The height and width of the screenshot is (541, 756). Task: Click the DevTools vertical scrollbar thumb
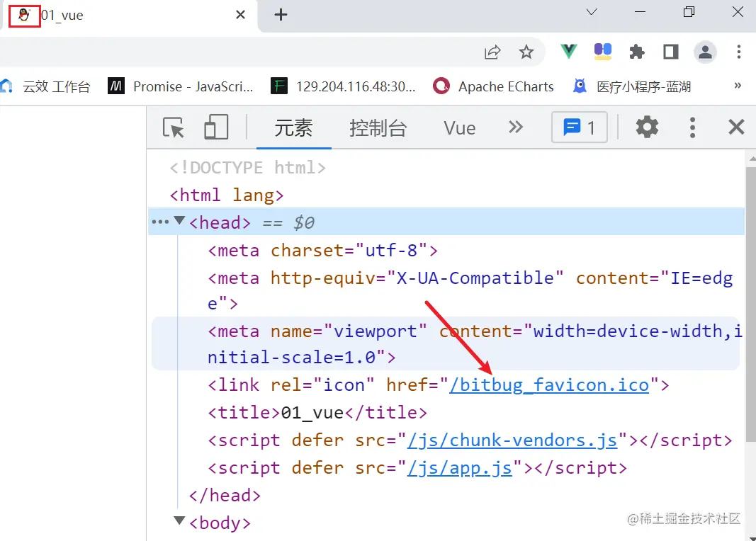coord(751,304)
